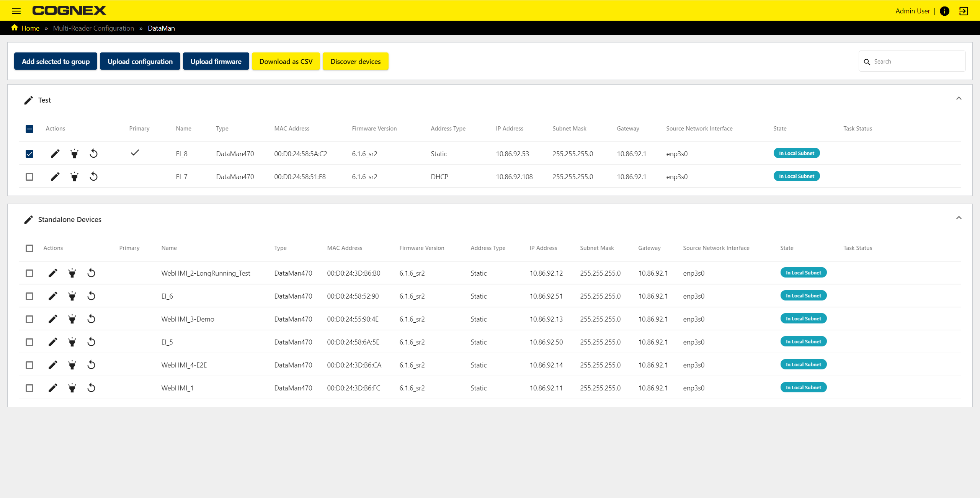This screenshot has height=498, width=980.
Task: Edit settings for device EI_8
Action: pyautogui.click(x=55, y=153)
